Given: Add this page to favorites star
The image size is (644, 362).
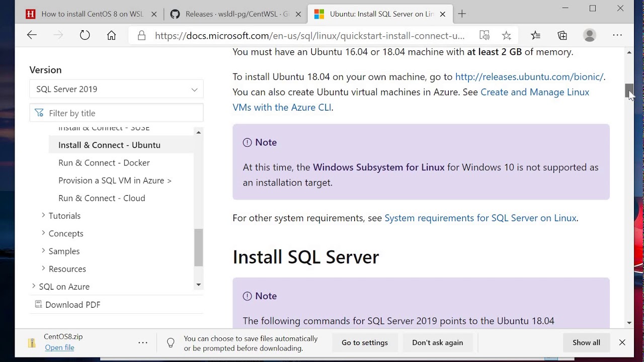Looking at the screenshot, I should pyautogui.click(x=507, y=35).
